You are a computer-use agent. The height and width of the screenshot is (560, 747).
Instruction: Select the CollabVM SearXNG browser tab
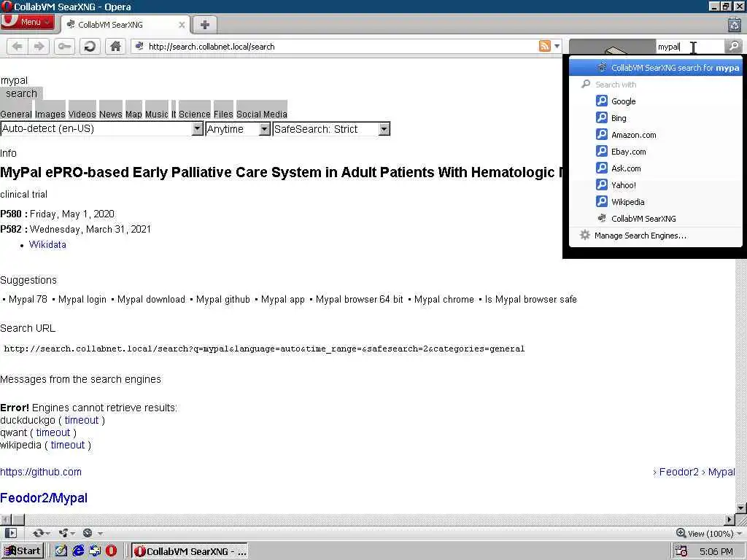125,25
